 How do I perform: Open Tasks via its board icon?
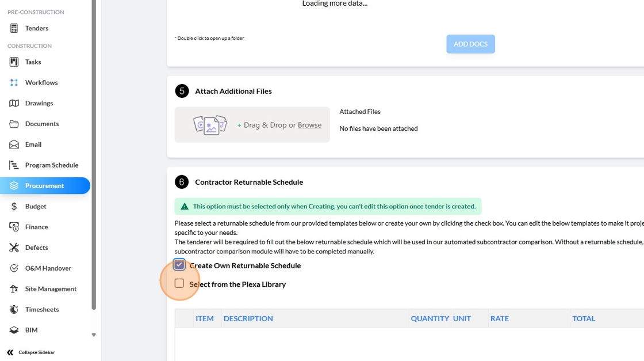point(14,62)
